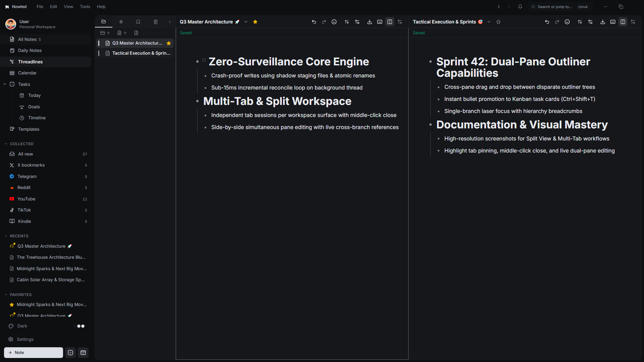Collapse the COLLECTED section
644x362 pixels.
6,144
